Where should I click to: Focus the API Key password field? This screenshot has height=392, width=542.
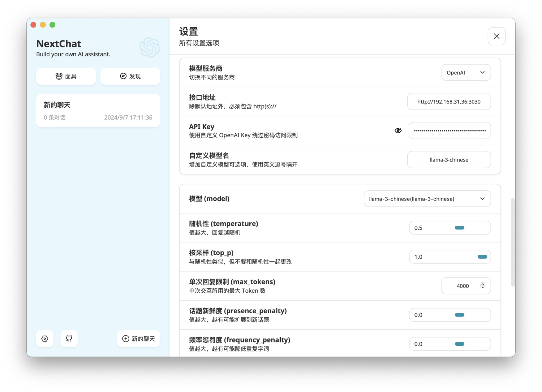(x=449, y=130)
